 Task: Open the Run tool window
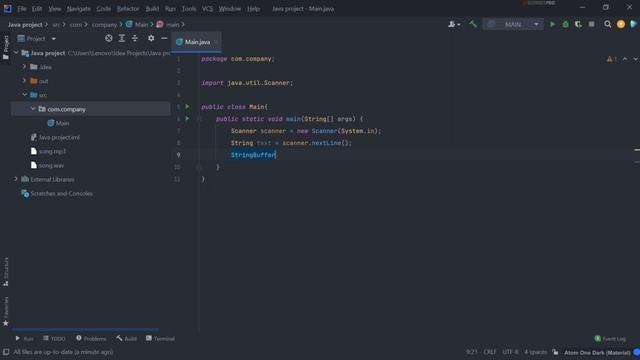(x=24, y=339)
